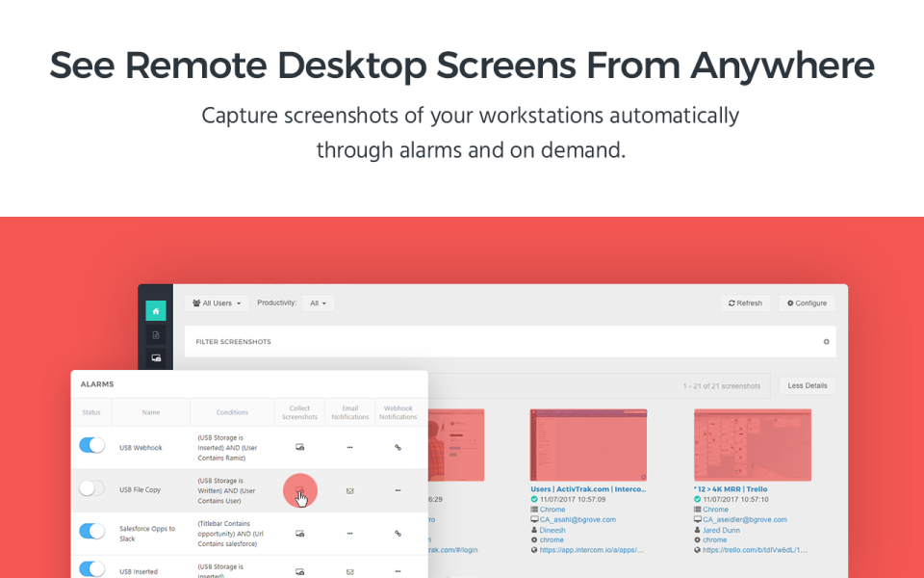Open the document reports icon in the sidebar
The height and width of the screenshot is (578, 924).
[x=156, y=335]
